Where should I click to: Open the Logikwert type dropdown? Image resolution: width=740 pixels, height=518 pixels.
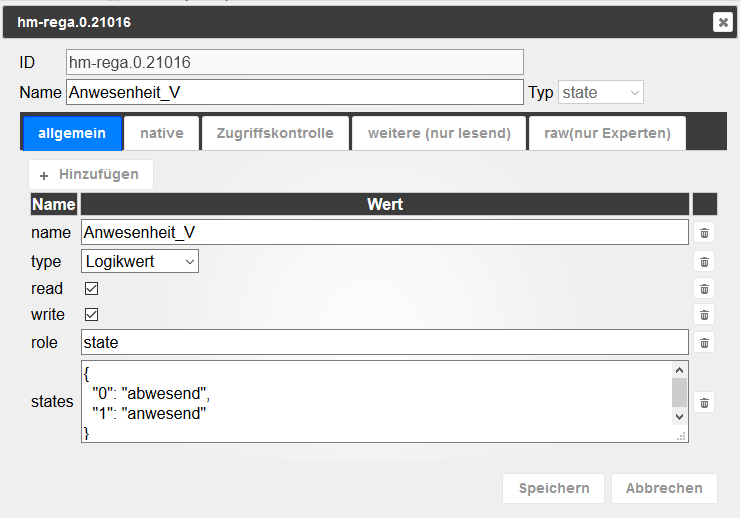coord(140,262)
